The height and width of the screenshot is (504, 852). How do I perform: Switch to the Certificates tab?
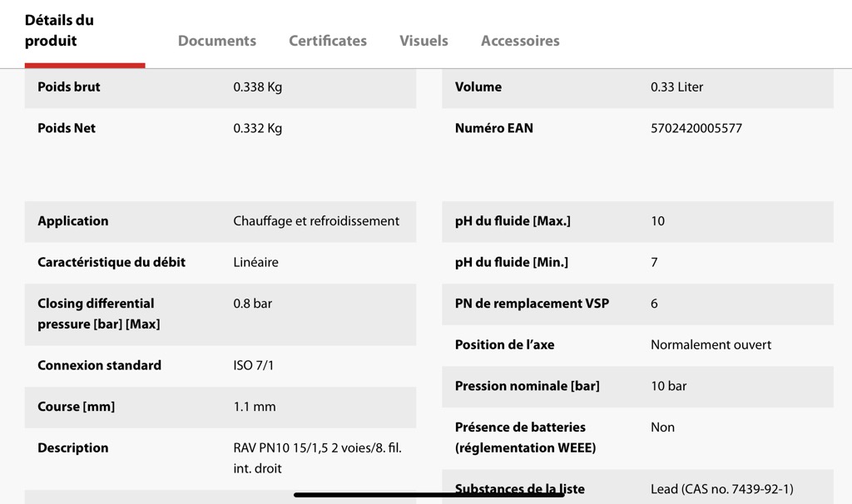tap(327, 41)
